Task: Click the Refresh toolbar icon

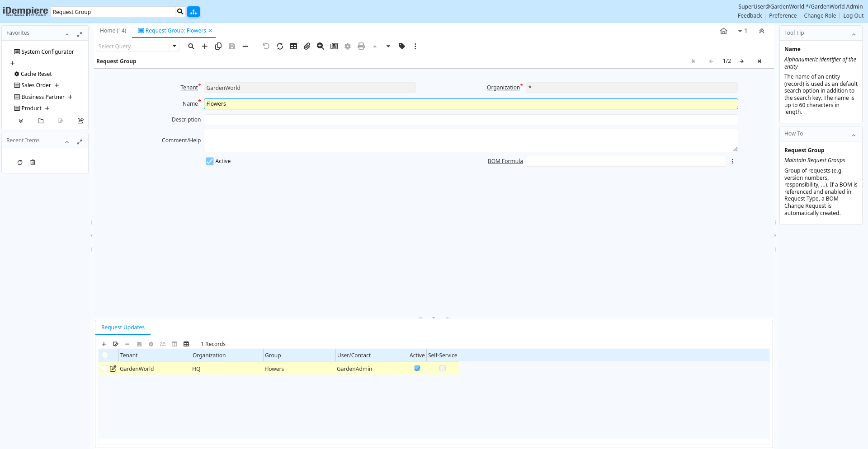Action: coord(280,46)
